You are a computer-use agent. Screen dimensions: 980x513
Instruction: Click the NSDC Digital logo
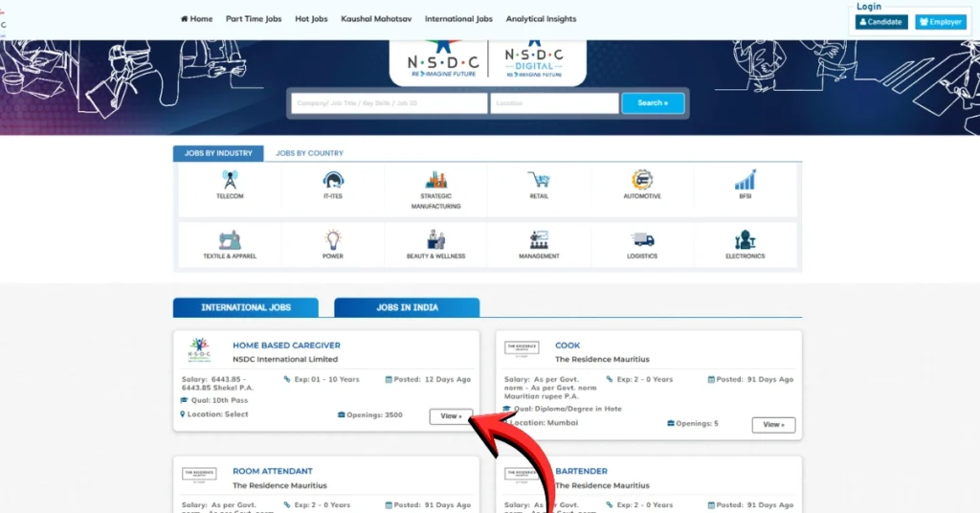point(534,60)
